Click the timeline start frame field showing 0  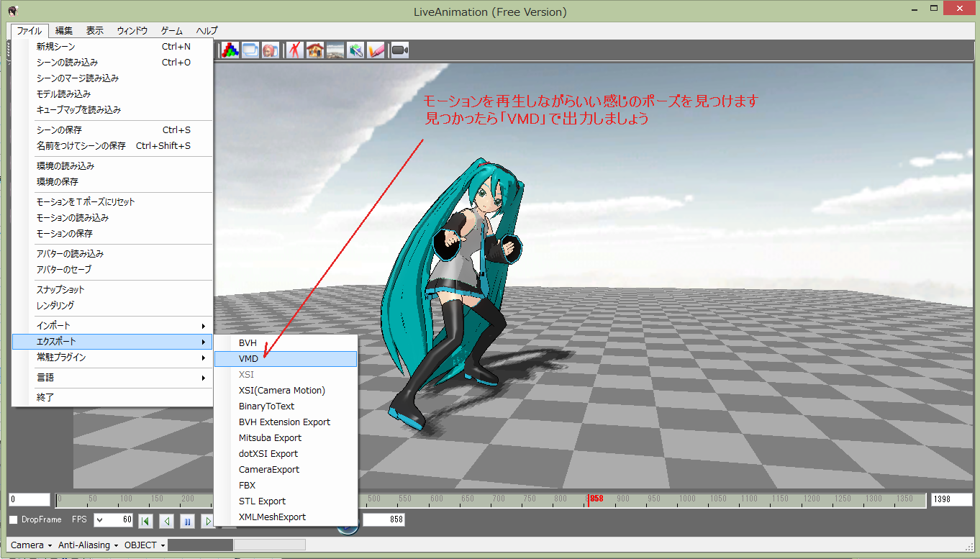(x=30, y=499)
